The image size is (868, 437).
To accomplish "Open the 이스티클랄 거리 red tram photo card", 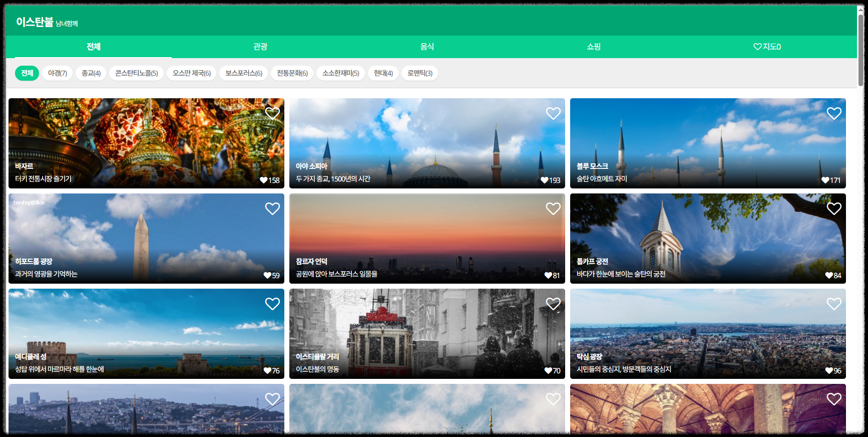I will [427, 334].
